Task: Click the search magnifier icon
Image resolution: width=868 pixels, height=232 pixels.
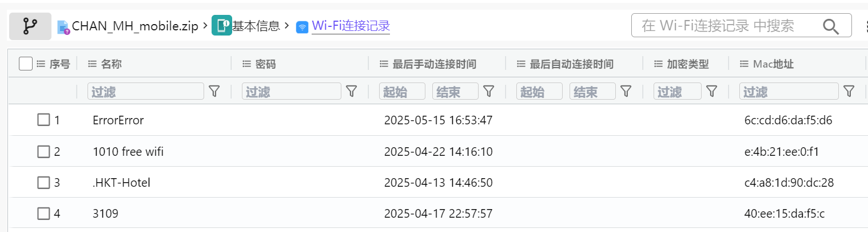Action: pos(830,26)
